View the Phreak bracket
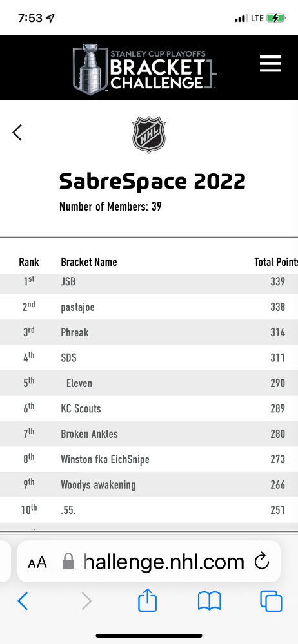The width and height of the screenshot is (298, 644). [149, 332]
